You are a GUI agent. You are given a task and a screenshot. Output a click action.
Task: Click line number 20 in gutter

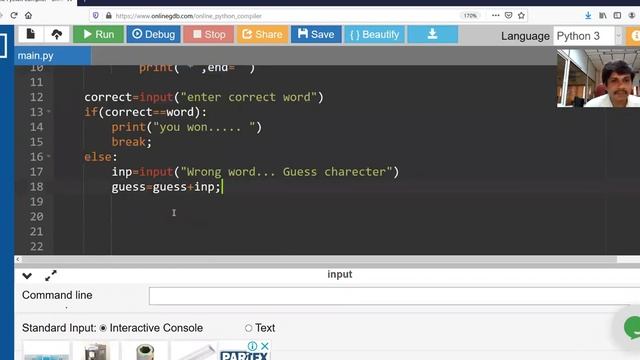click(36, 216)
